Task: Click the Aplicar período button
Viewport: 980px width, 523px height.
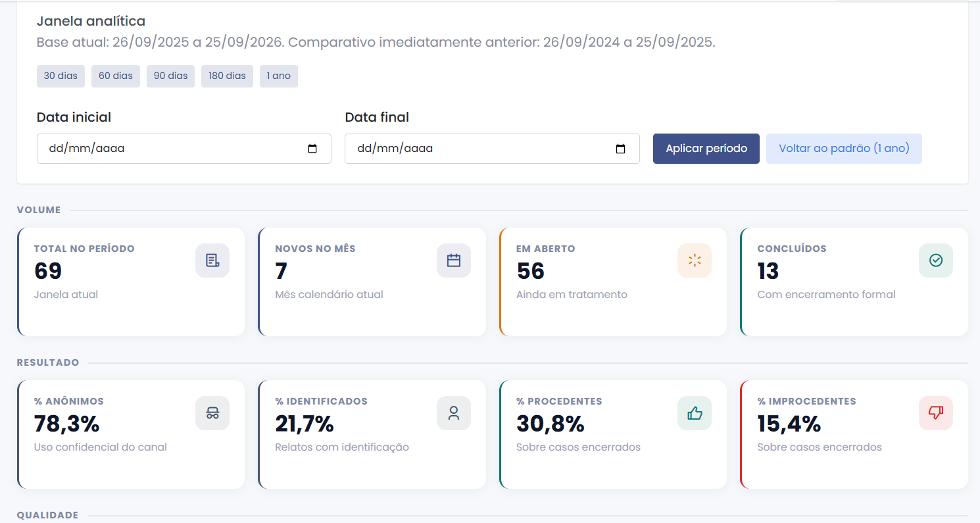Action: pyautogui.click(x=706, y=149)
